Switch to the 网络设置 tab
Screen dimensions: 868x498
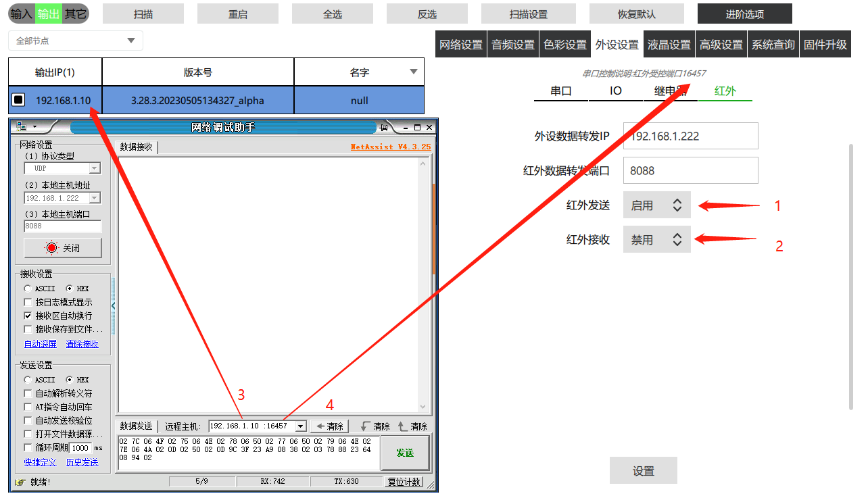(x=461, y=45)
